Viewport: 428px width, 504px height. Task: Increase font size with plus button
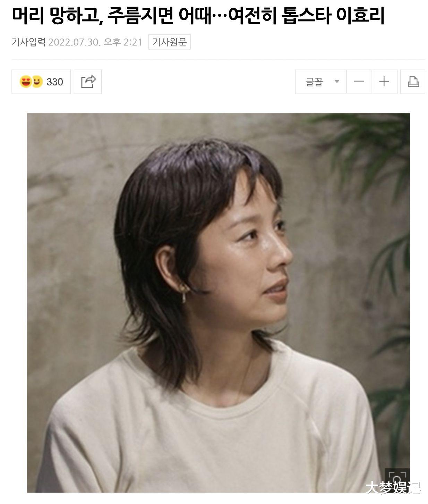(x=384, y=82)
